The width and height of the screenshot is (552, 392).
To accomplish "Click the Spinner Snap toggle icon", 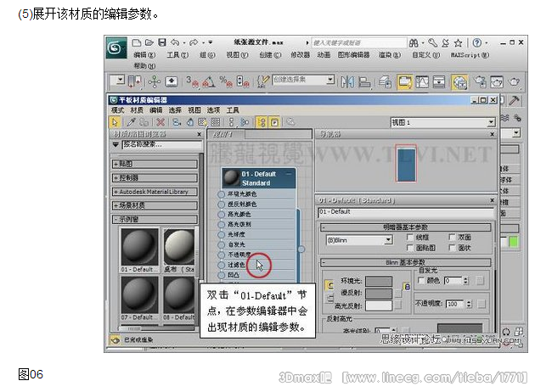I will (x=243, y=81).
